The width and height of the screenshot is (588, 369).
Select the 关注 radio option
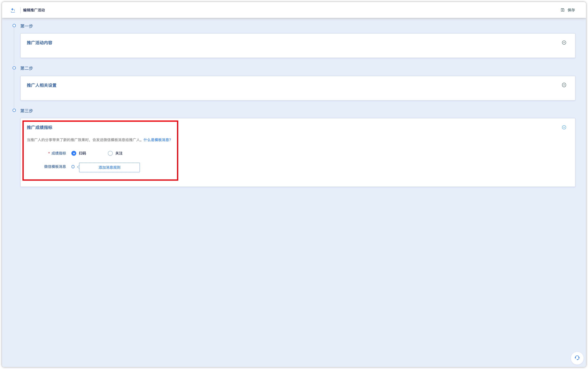110,153
